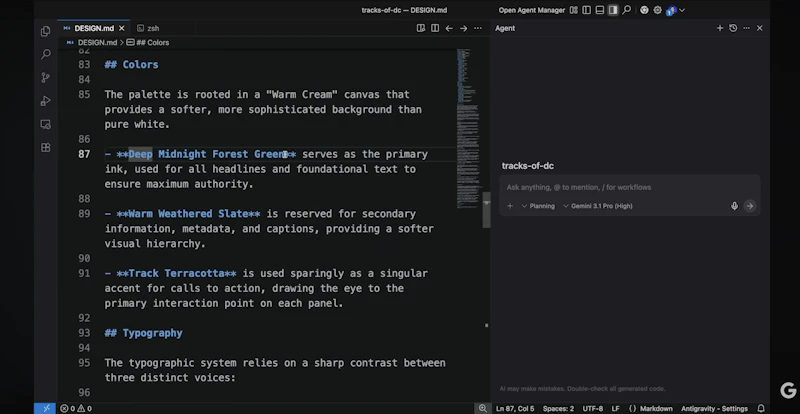Open remote window indicator in status bar
The image size is (800, 414).
pos(46,408)
